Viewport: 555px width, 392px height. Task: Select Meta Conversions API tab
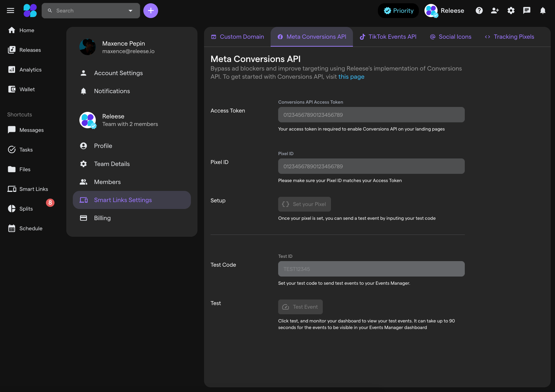[x=312, y=37]
